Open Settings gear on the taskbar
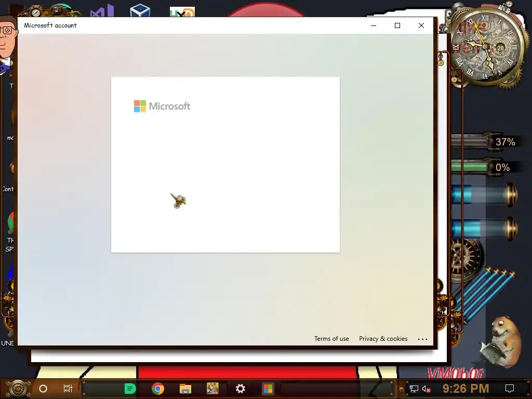 pyautogui.click(x=240, y=389)
